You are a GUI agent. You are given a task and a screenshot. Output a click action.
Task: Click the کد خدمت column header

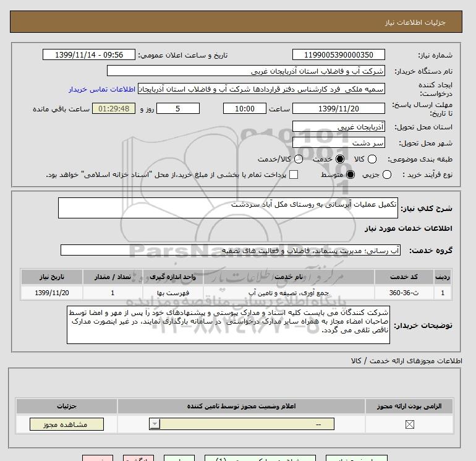pos(404,277)
